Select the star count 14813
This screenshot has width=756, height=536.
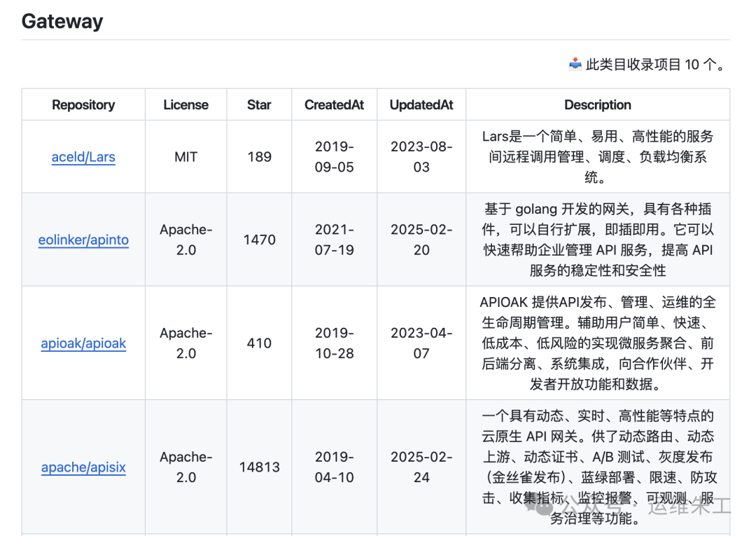point(260,467)
